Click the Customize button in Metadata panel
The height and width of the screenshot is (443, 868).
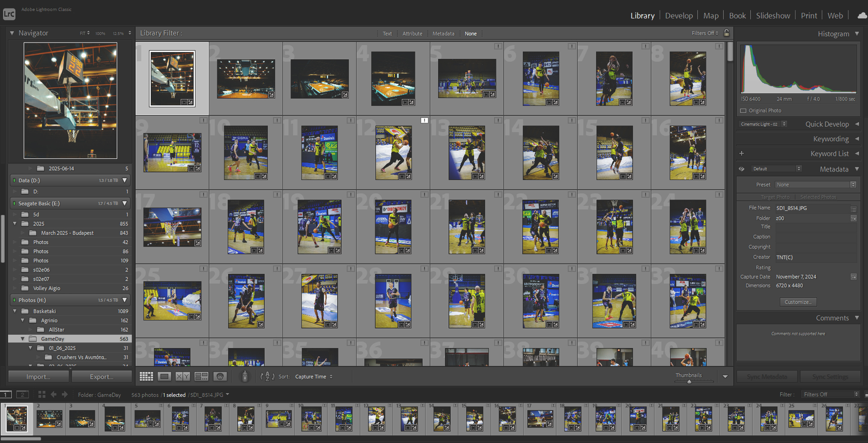point(798,302)
